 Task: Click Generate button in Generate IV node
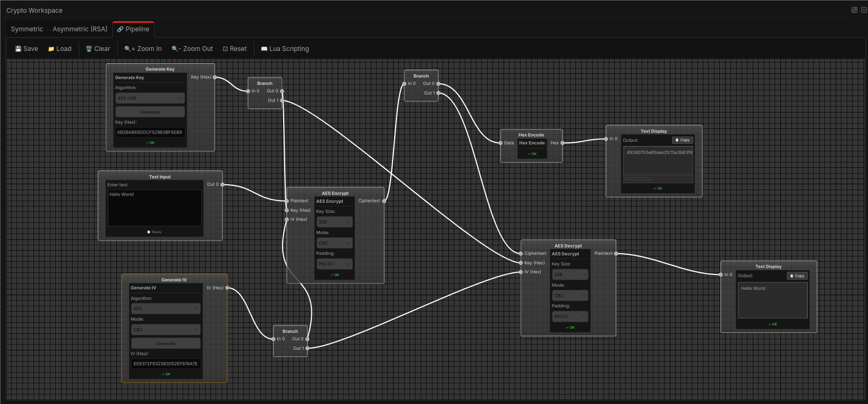click(166, 343)
